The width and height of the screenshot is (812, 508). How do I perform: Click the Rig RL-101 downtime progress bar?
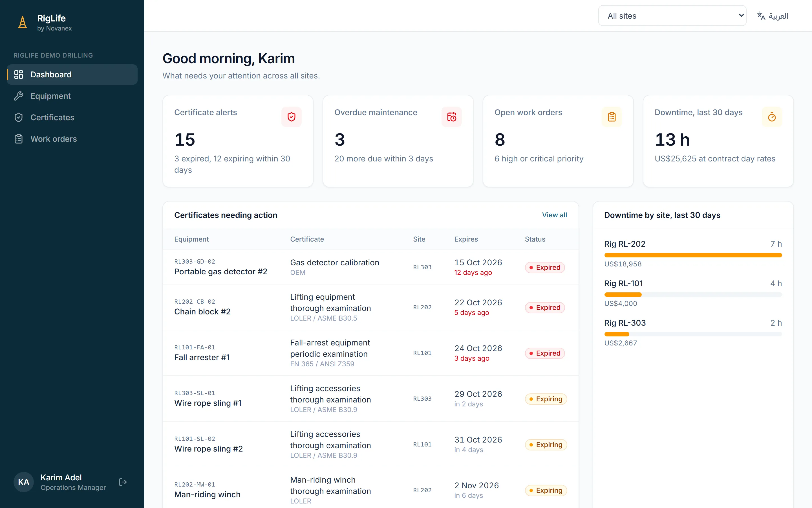693,295
